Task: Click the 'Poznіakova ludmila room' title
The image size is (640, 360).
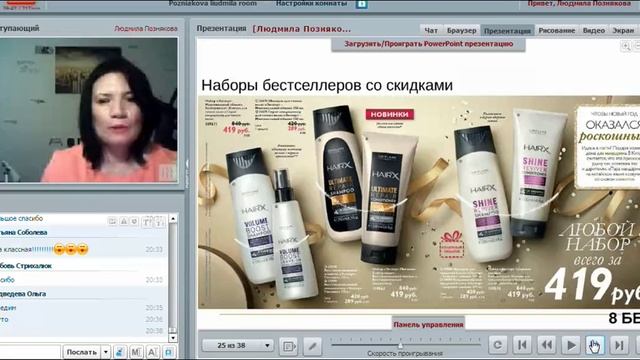Action: [x=213, y=3]
